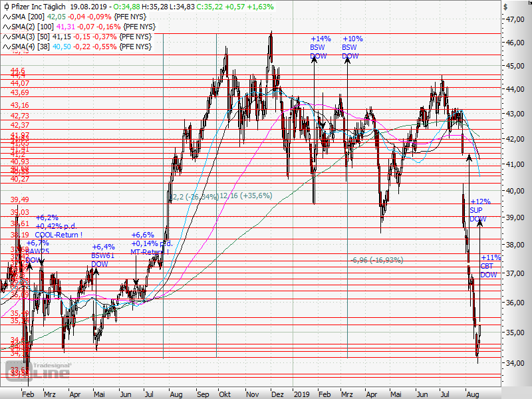Click the line icon before SMA(4) [38]
The height and width of the screenshot is (399, 532).
(x=6, y=47)
